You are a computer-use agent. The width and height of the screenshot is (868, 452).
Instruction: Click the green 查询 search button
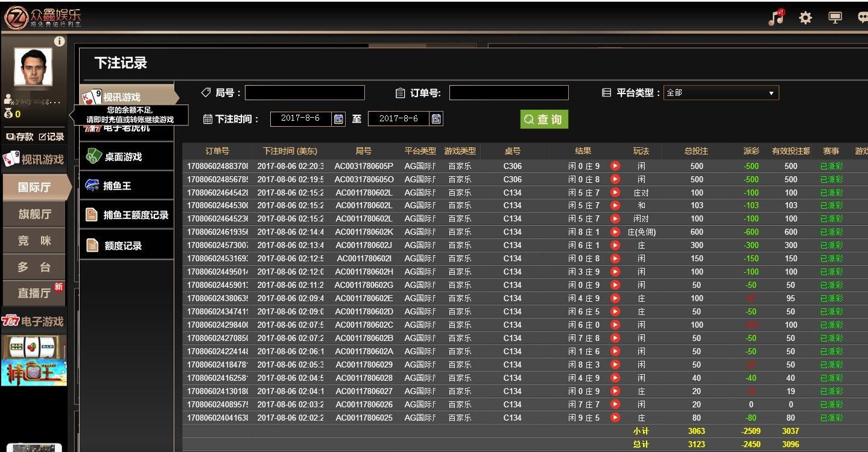pyautogui.click(x=544, y=119)
